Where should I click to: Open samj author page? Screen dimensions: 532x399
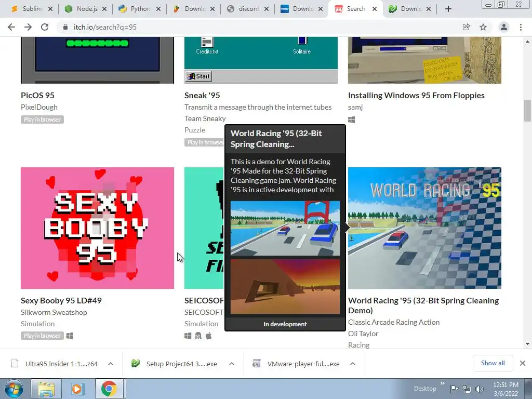click(x=355, y=107)
